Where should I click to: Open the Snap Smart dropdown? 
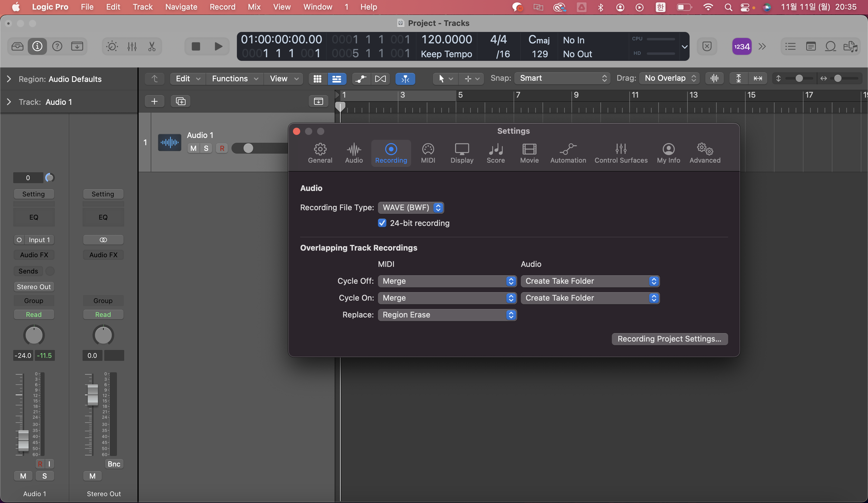[x=562, y=78]
